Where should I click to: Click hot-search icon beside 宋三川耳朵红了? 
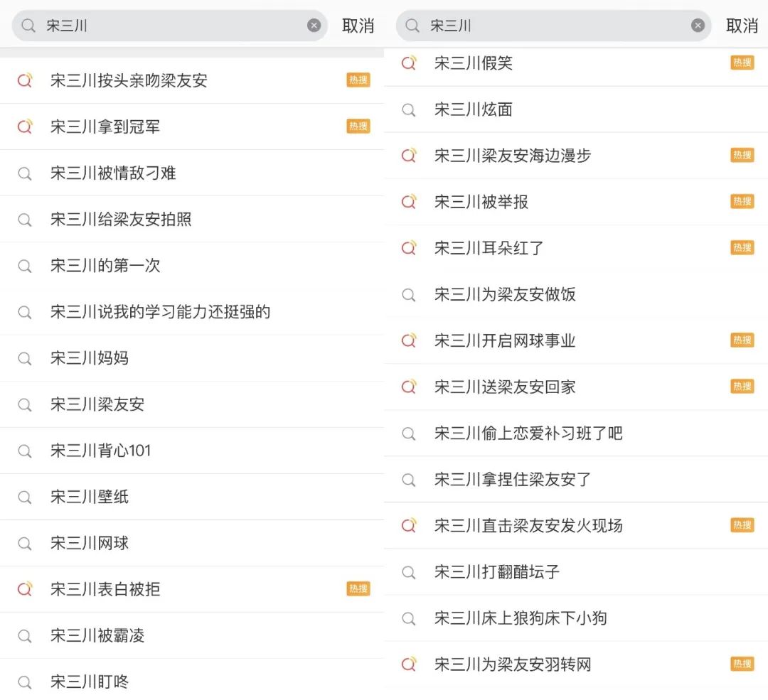tap(409, 248)
